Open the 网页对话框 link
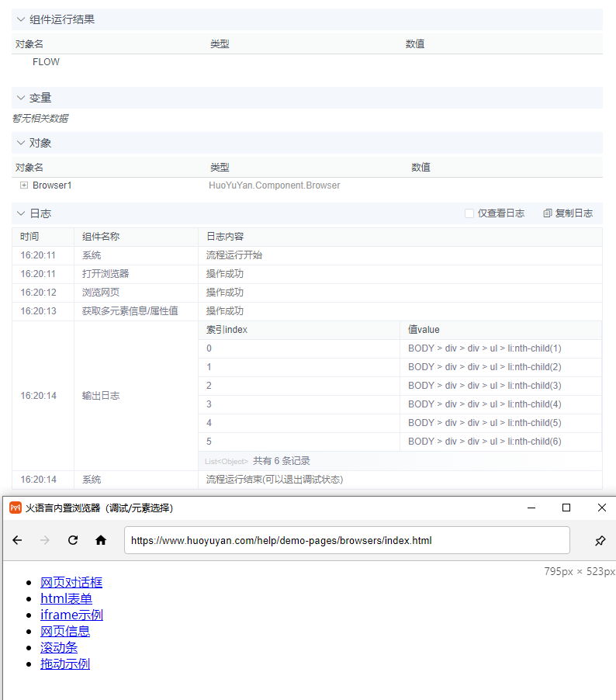616x700 pixels. [71, 582]
